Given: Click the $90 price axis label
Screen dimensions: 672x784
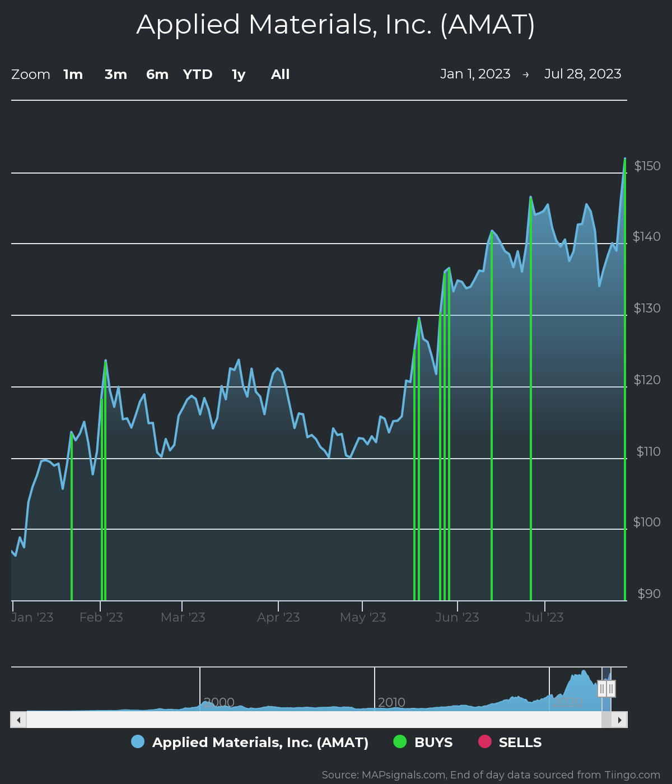Looking at the screenshot, I should pos(649,594).
